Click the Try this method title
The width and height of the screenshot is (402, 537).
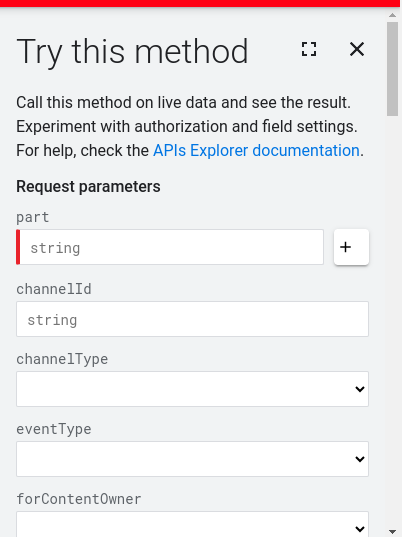[x=132, y=52]
